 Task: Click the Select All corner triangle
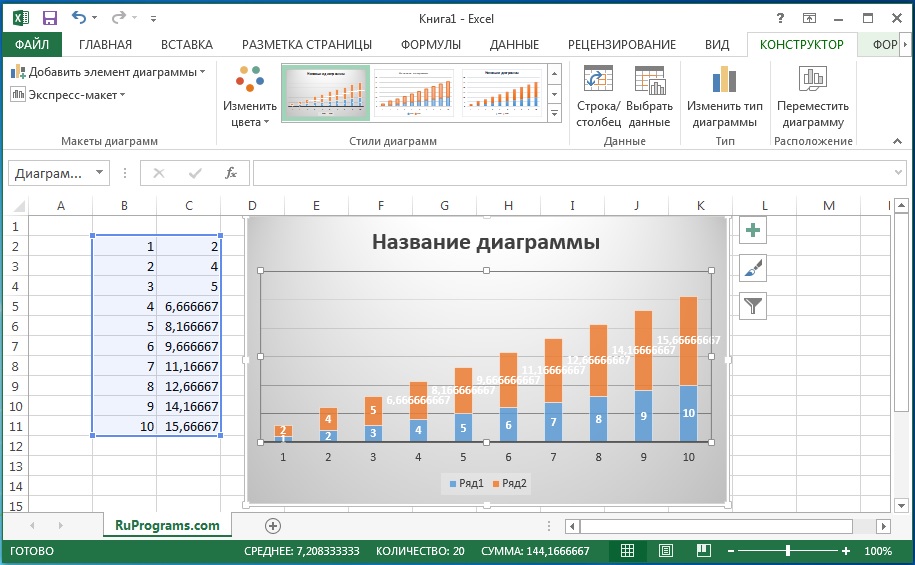(18, 206)
